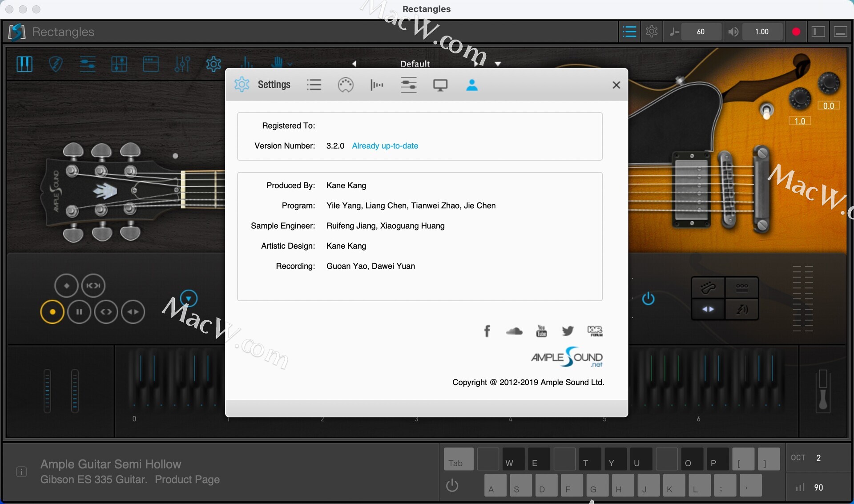Open the main keyboard panel icon
This screenshot has width=854, height=504.
tap(24, 64)
